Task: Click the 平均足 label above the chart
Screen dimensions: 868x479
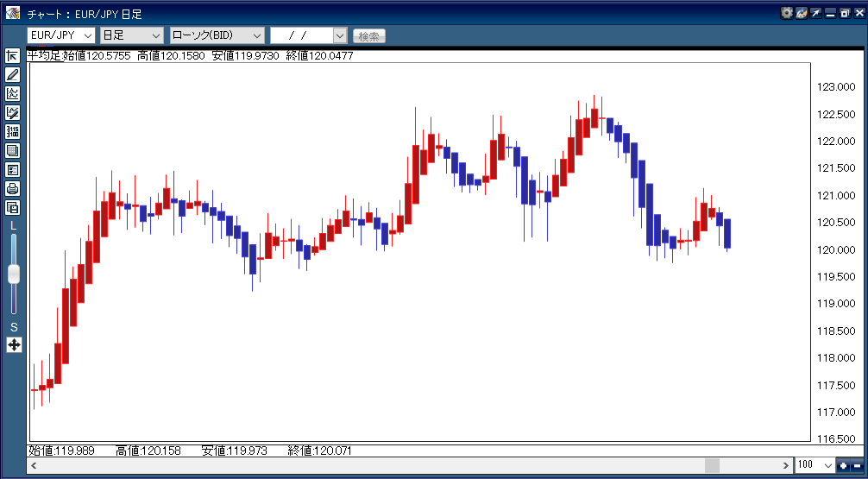Action: pyautogui.click(x=44, y=56)
